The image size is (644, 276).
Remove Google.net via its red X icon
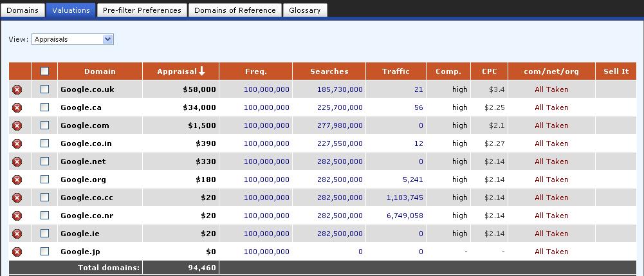pos(17,161)
